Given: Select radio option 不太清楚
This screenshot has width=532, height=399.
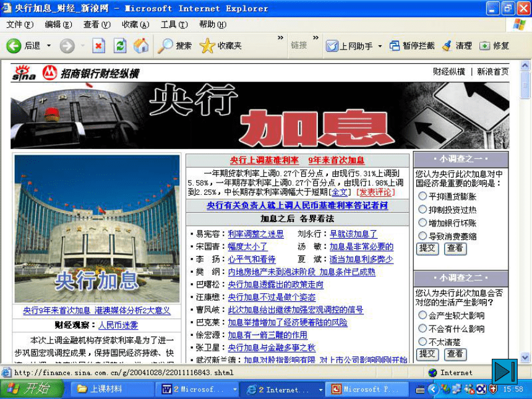Looking at the screenshot, I should click(x=422, y=341).
